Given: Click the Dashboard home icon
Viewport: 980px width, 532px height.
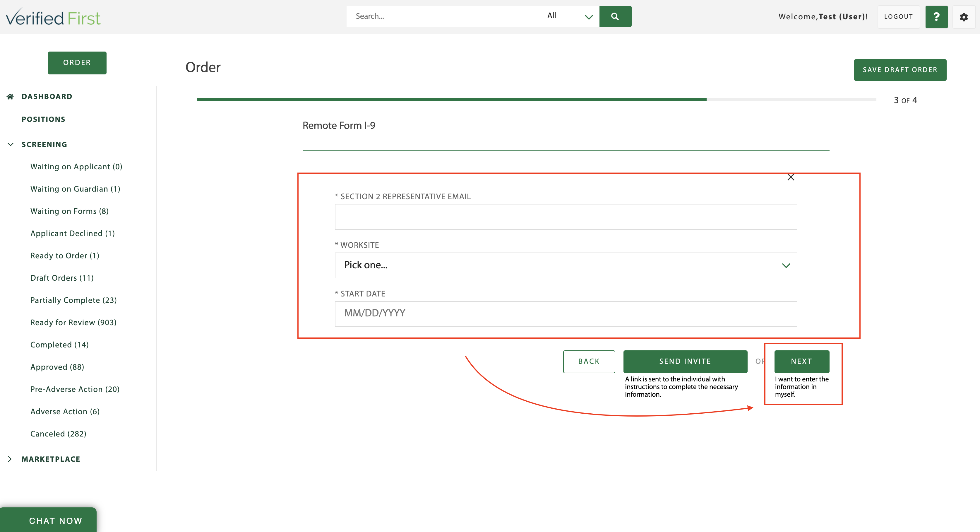Looking at the screenshot, I should tap(10, 96).
